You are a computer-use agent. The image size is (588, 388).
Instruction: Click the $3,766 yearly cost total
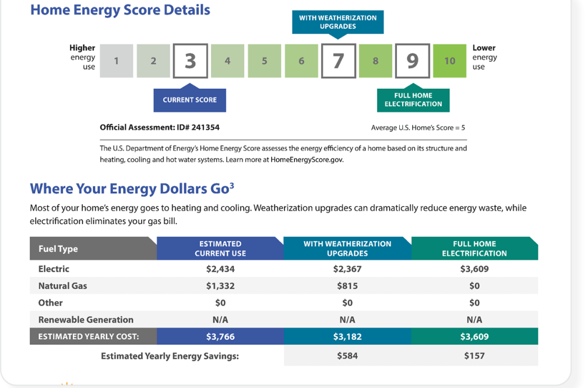click(220, 337)
